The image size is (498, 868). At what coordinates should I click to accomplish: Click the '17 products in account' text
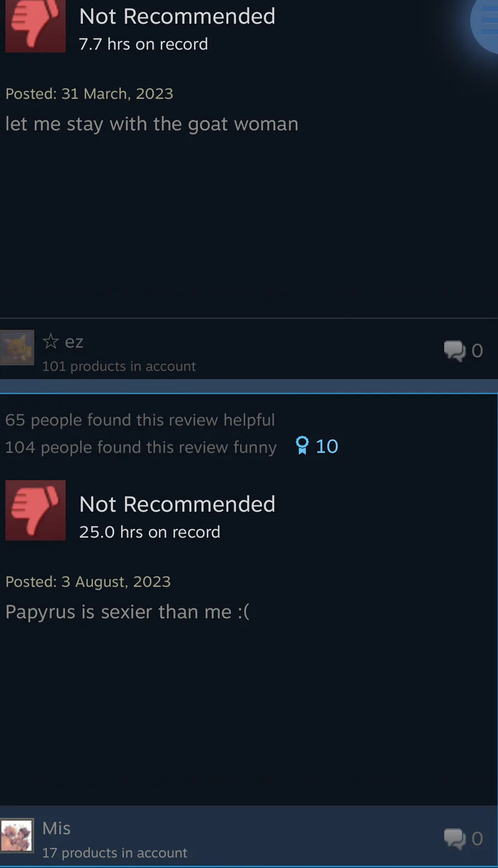(115, 853)
